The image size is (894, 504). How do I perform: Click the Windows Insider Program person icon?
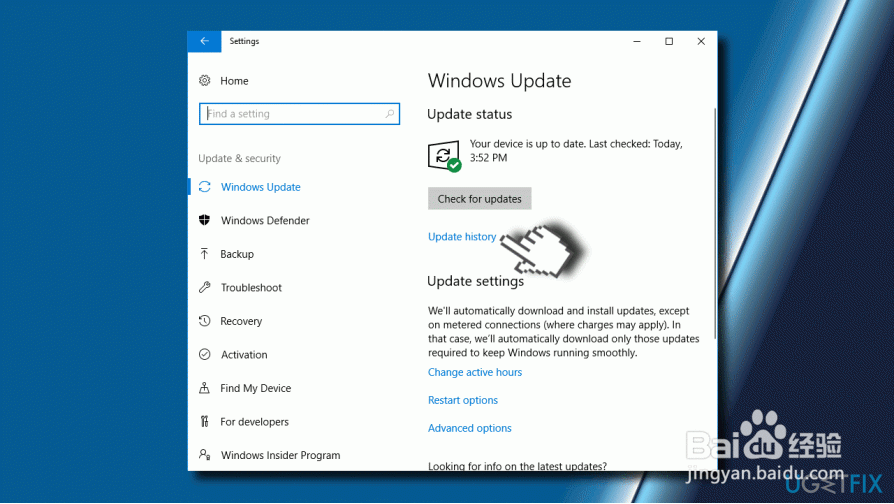[205, 455]
